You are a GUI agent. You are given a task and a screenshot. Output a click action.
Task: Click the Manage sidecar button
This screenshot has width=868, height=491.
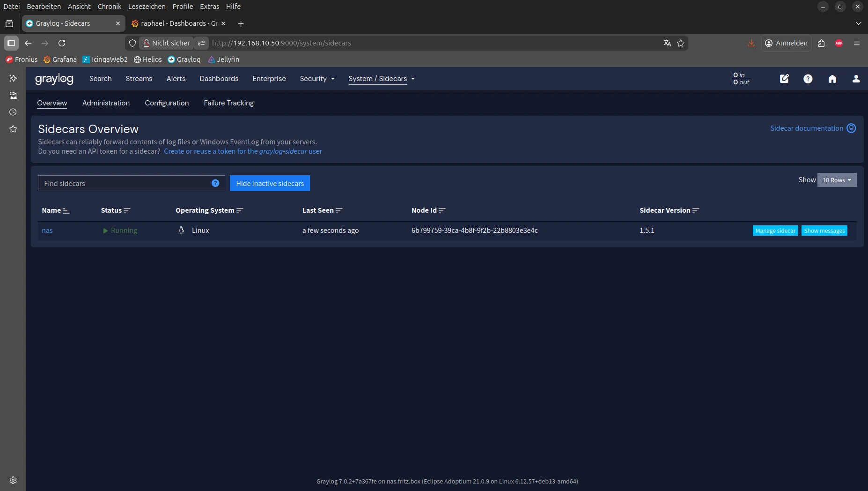[775, 231]
